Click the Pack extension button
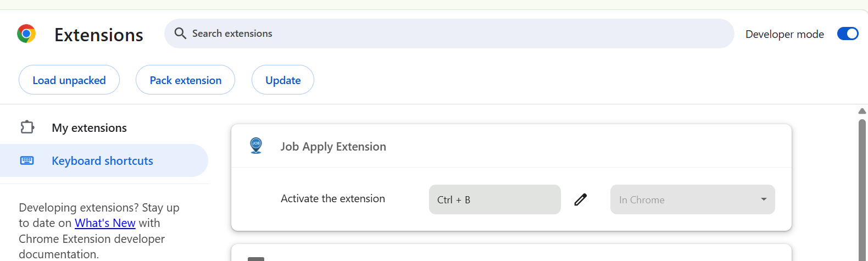The image size is (868, 261). point(185,80)
